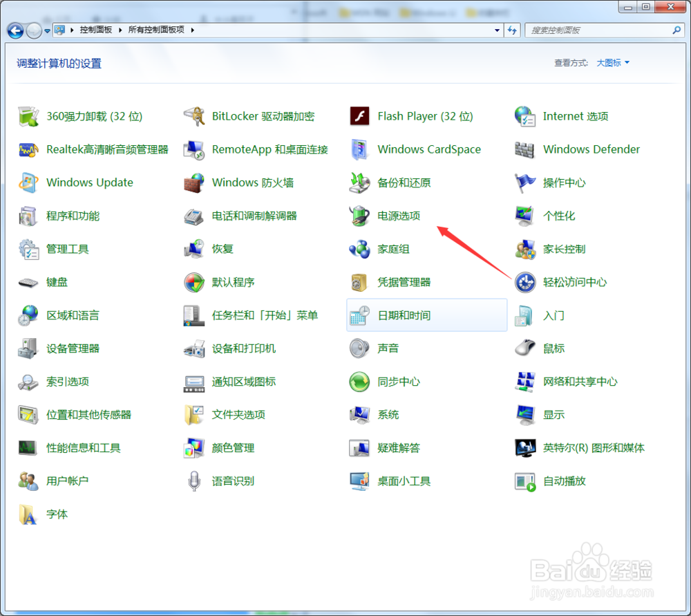Click the Back navigation button
Screen dimensions: 691x616
(x=15, y=30)
